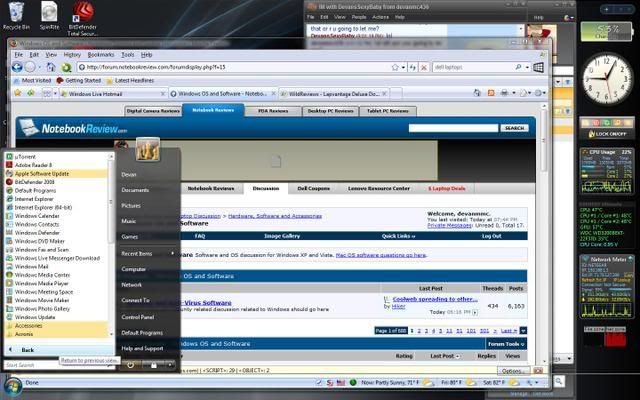Click the NotebookReview site search field
The image size is (640, 400).
point(453,128)
